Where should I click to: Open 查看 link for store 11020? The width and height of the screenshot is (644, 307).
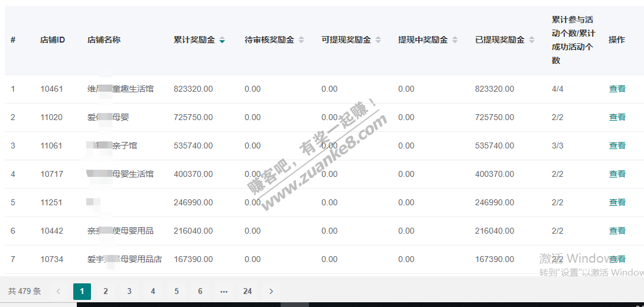pyautogui.click(x=617, y=117)
